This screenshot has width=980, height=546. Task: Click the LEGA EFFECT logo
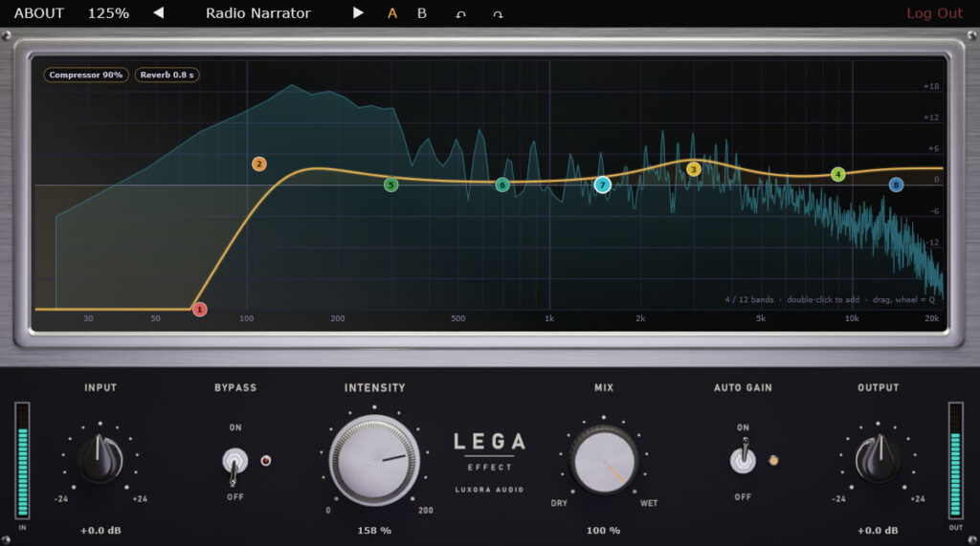click(x=489, y=451)
